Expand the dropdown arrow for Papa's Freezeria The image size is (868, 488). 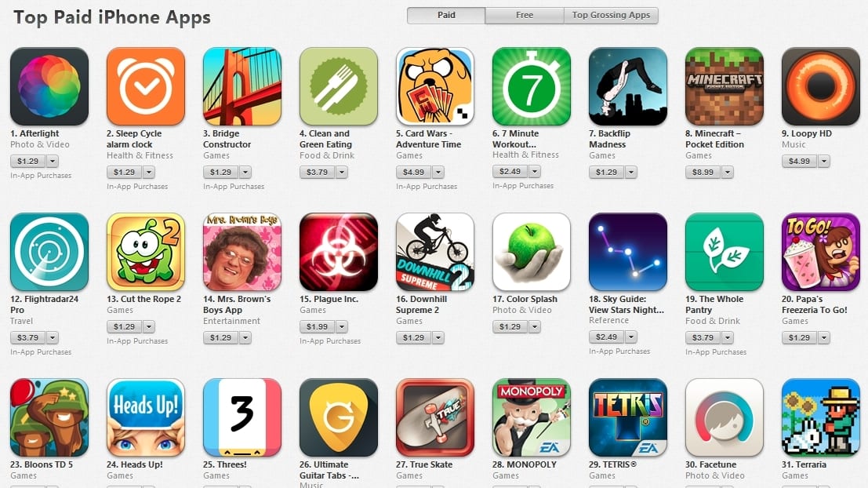824,337
